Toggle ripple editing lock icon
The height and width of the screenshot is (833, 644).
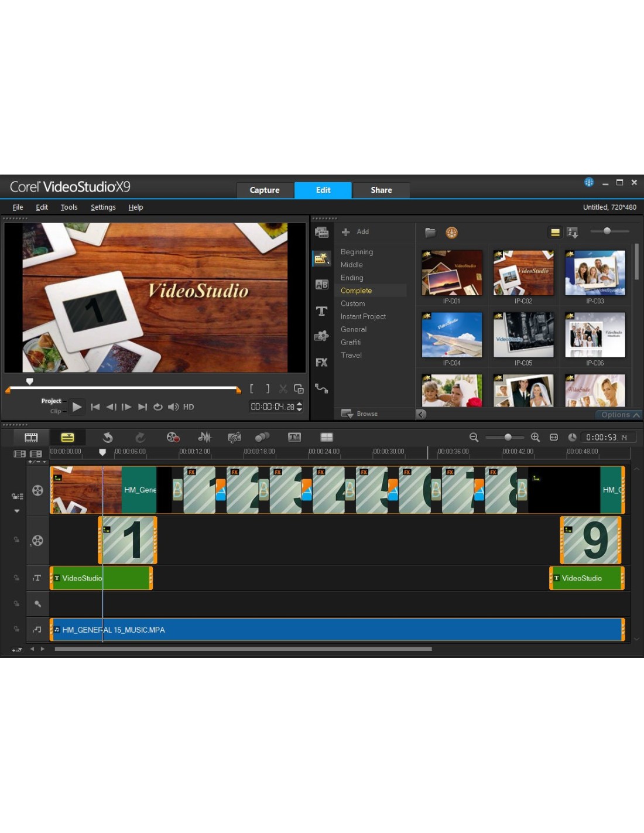[x=18, y=496]
